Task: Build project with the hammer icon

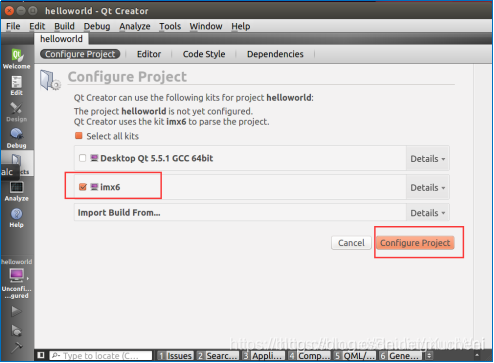Action: click(16, 347)
